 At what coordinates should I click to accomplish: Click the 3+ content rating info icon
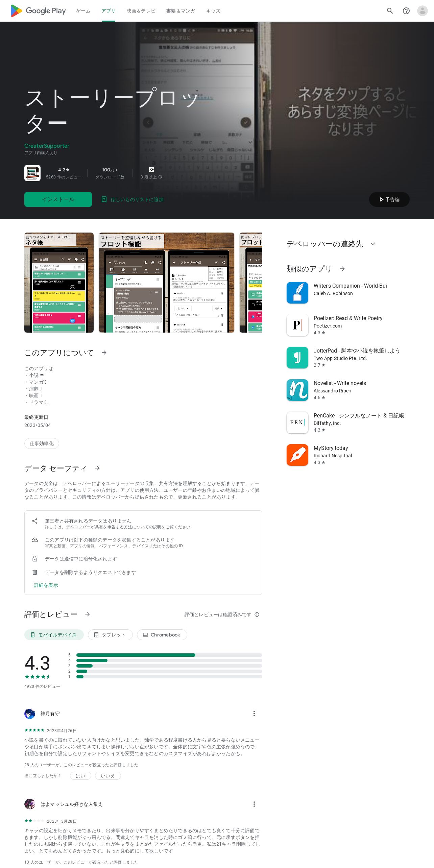[160, 177]
